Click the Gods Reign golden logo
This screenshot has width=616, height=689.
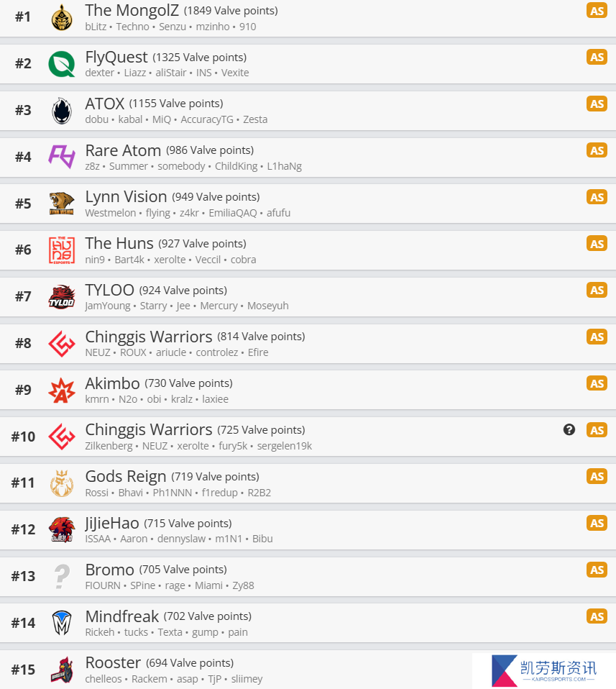click(62, 483)
